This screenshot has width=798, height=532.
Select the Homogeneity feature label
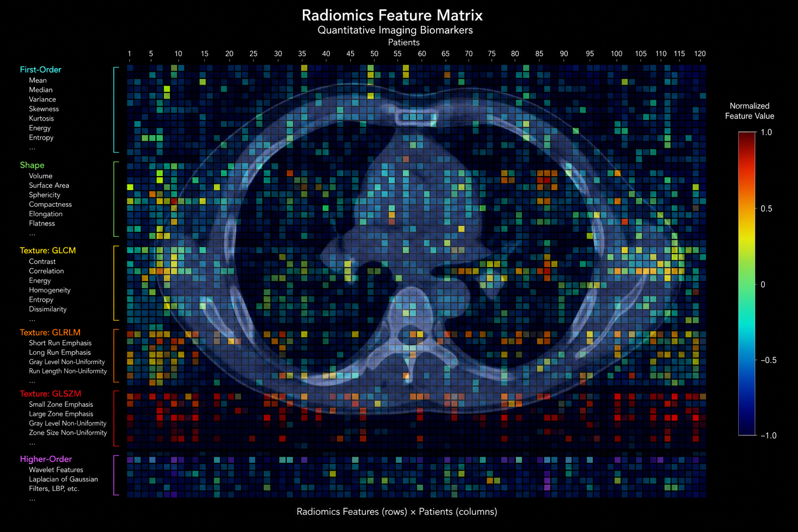click(x=50, y=290)
